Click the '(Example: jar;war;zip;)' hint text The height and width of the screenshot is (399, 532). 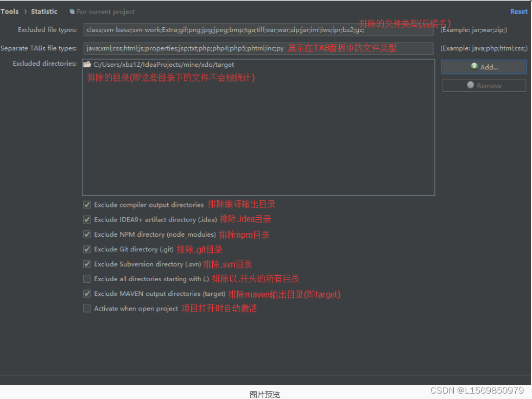click(x=473, y=30)
